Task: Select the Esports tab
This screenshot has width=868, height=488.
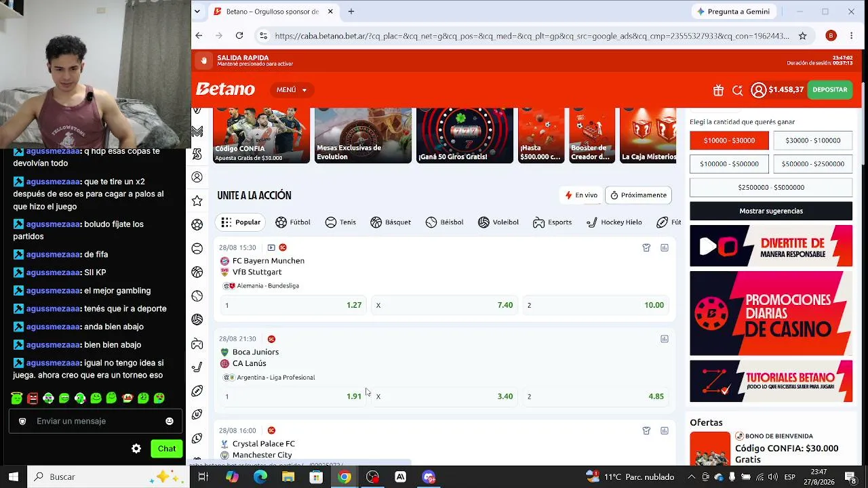Action: tap(552, 222)
